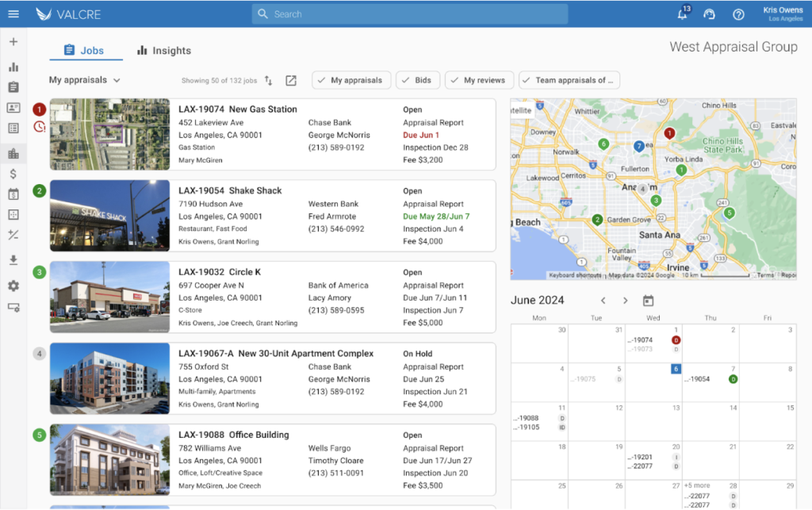Screen dimensions: 812x510
Task: Click the overdue clock icon for LAX-19074
Action: click(x=40, y=126)
